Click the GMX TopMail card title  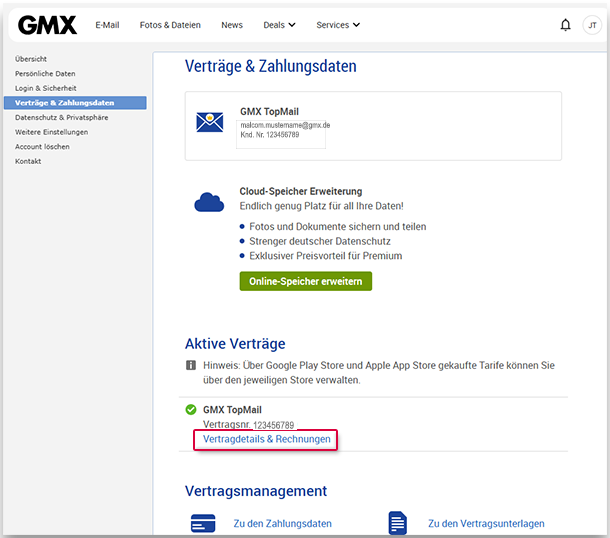pyautogui.click(x=269, y=112)
